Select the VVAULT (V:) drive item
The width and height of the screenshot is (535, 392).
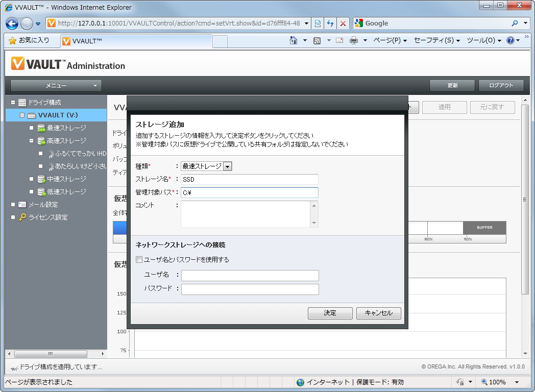pos(58,115)
